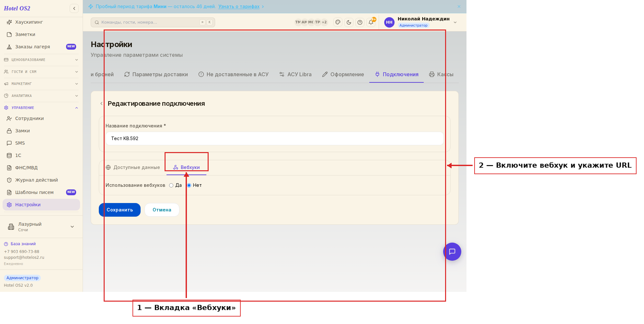Open Замки in the sidebar
Image resolution: width=644 pixels, height=324 pixels.
pos(41,131)
